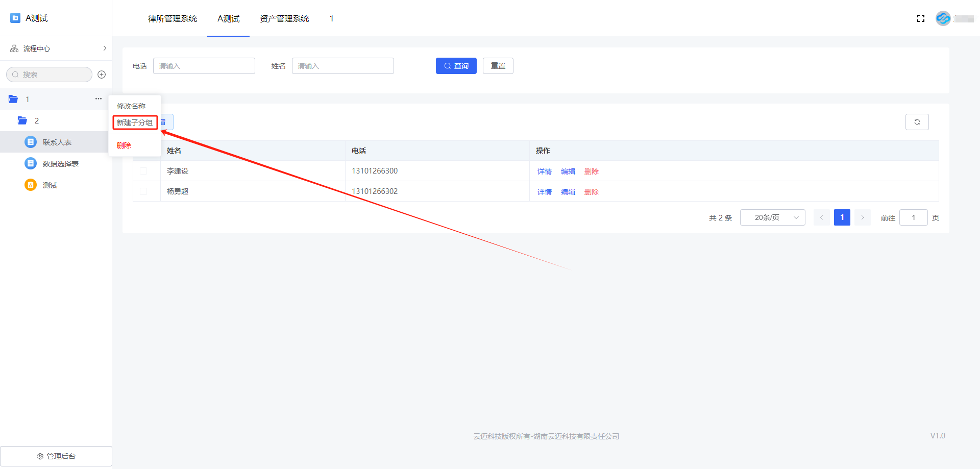
Task: Open the user avatar menu
Action: click(943, 18)
